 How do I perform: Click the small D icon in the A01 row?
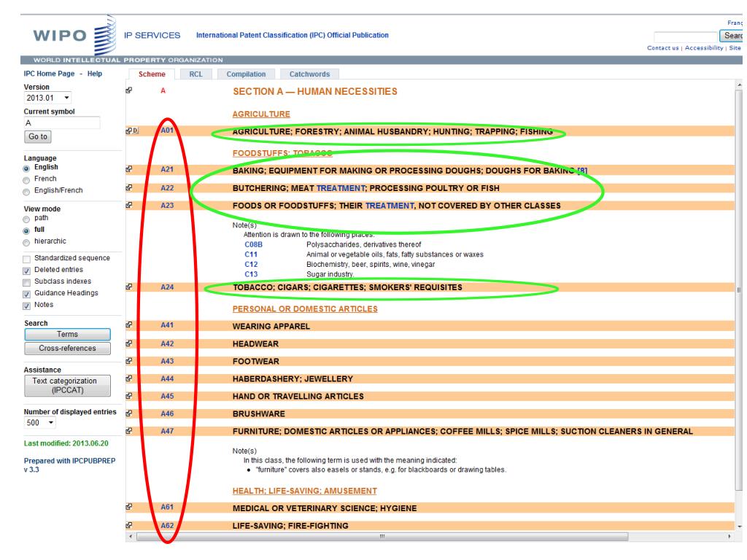pos(135,131)
